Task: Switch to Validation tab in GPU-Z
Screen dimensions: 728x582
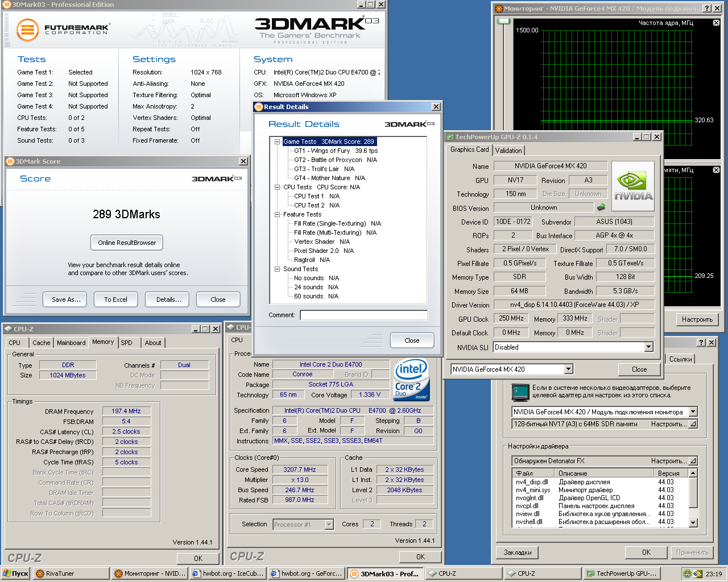Action: pyautogui.click(x=508, y=151)
